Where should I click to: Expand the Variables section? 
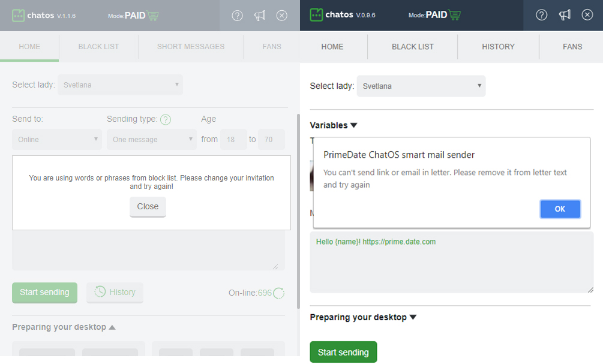coord(334,125)
